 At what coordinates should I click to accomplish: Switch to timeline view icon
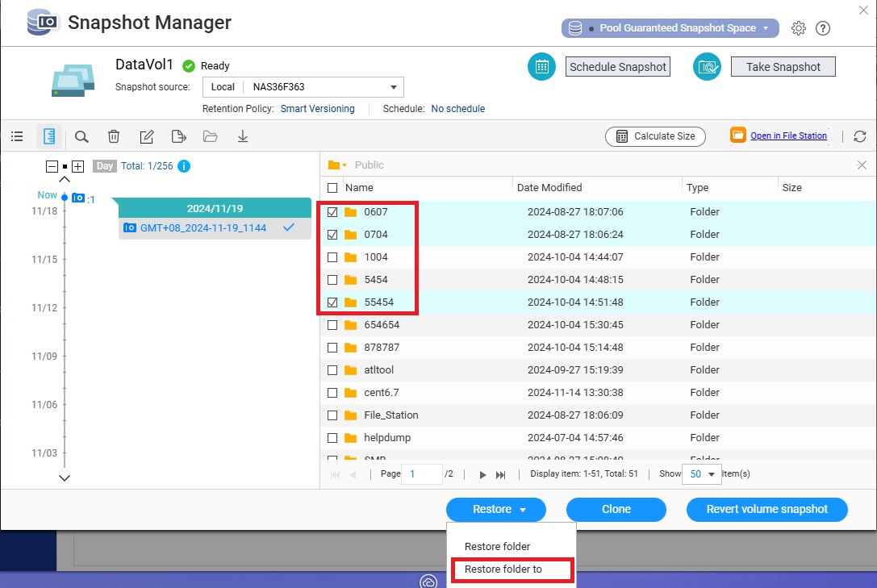pos(48,136)
